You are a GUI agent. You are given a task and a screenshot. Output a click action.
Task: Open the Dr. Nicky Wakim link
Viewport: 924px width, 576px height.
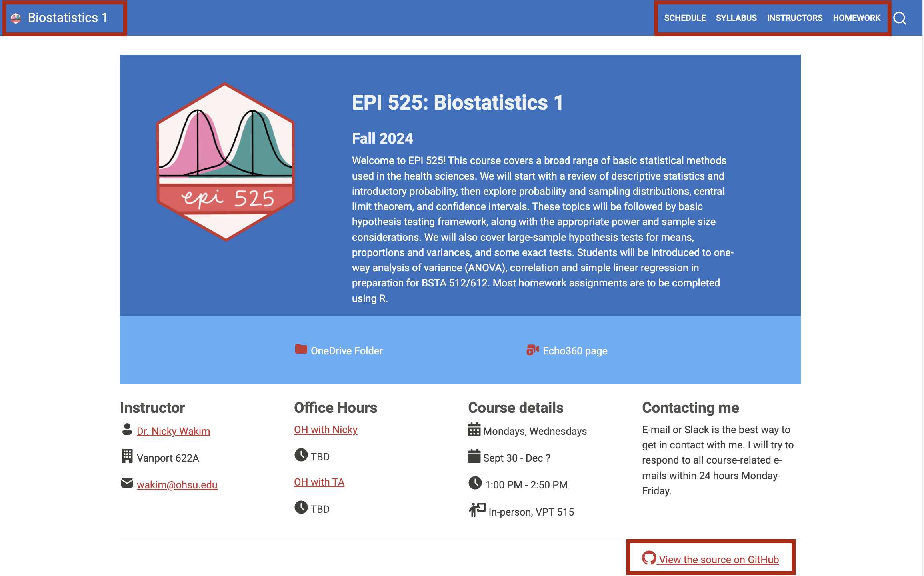click(173, 431)
